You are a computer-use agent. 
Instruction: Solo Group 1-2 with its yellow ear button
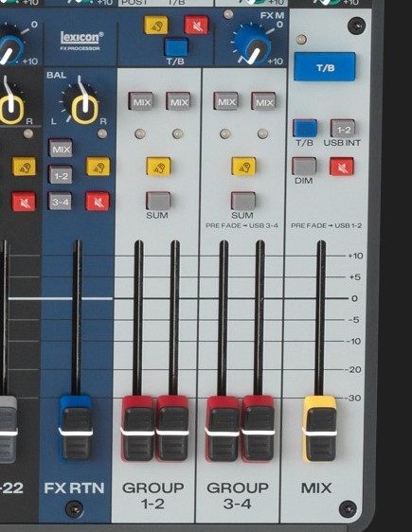[158, 166]
